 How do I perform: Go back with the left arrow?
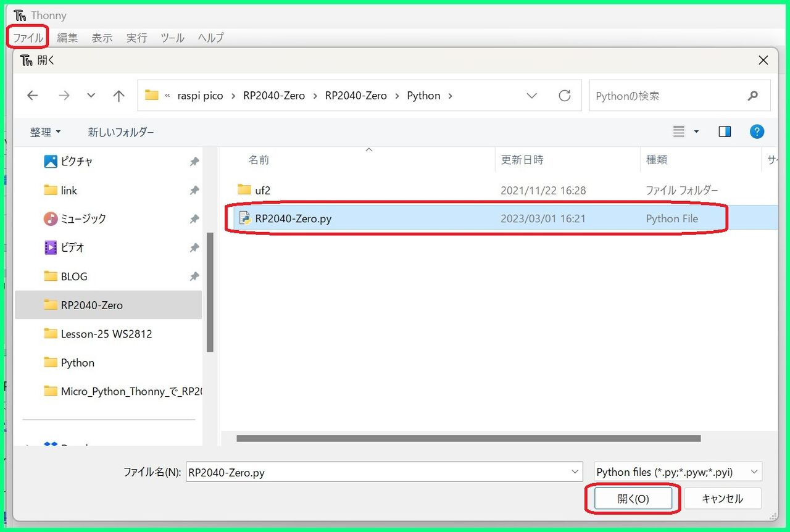click(x=33, y=96)
